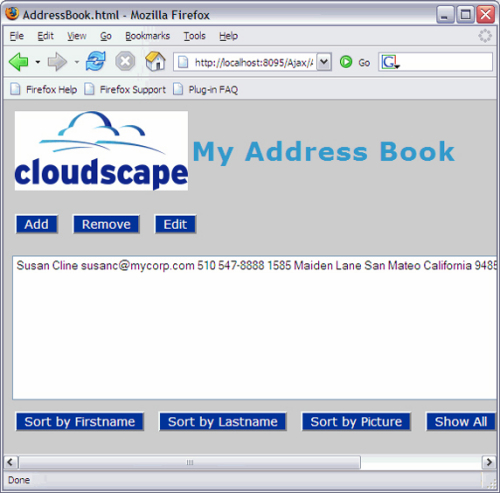This screenshot has height=493, width=500.
Task: Click the green Back arrow icon
Action: [x=19, y=62]
